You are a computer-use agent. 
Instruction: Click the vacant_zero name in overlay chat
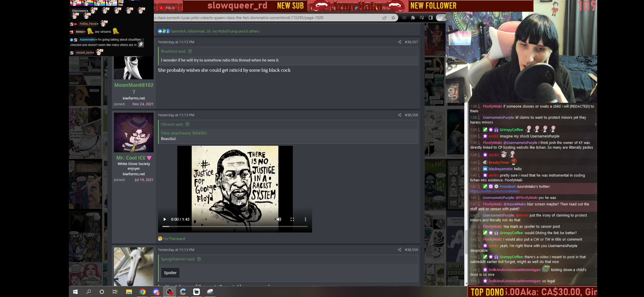pos(84,52)
